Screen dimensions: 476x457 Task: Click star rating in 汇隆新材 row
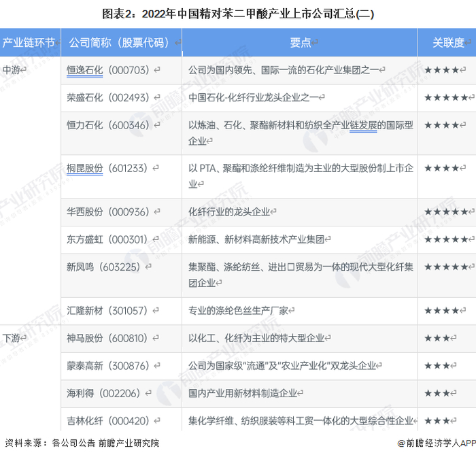tap(442, 311)
